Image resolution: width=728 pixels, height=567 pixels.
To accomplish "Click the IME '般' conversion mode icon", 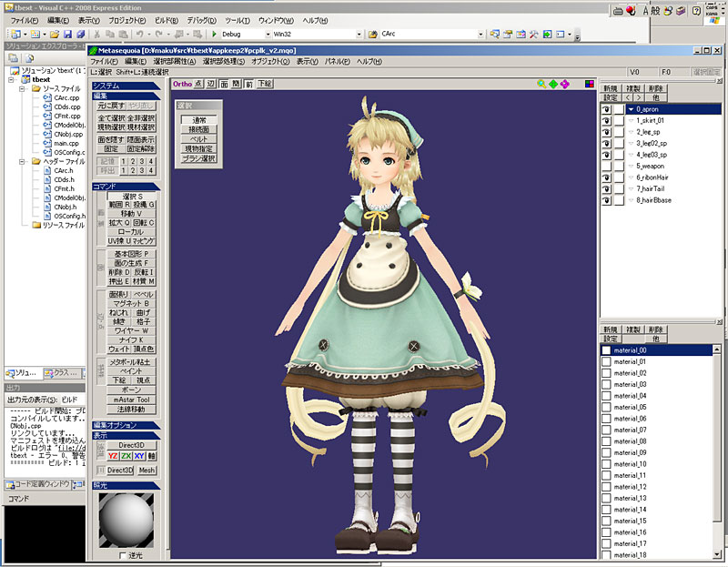I will click(x=654, y=11).
